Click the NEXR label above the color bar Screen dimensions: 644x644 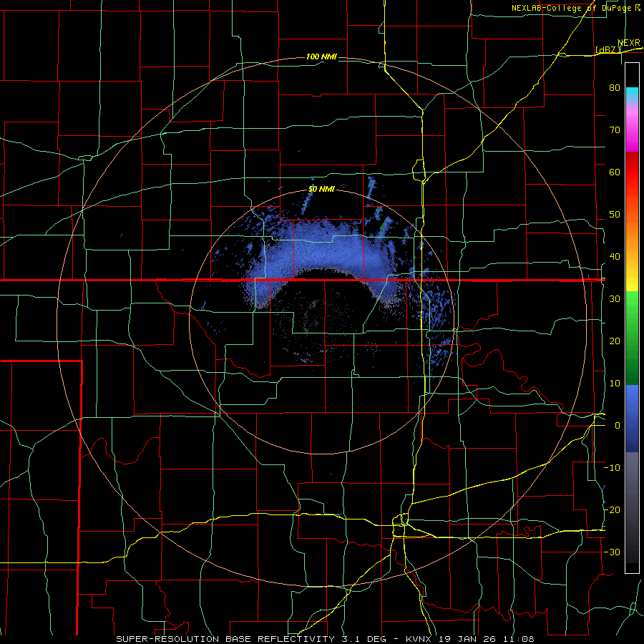(629, 43)
